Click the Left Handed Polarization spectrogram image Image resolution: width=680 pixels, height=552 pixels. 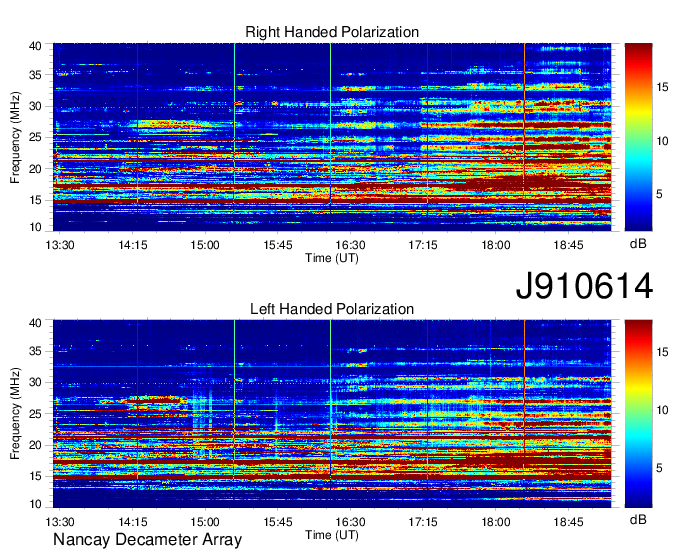coord(332,414)
